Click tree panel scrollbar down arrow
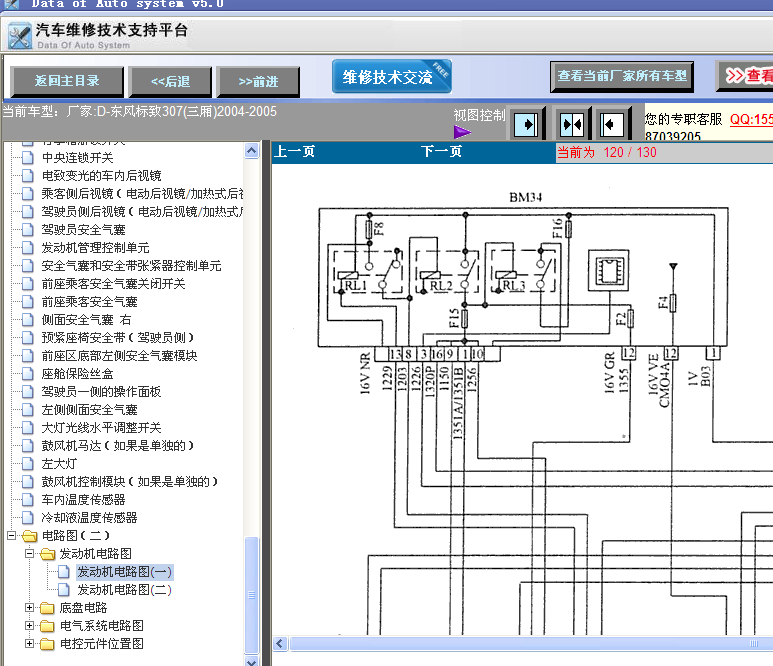Image resolution: width=773 pixels, height=666 pixels. point(251,661)
